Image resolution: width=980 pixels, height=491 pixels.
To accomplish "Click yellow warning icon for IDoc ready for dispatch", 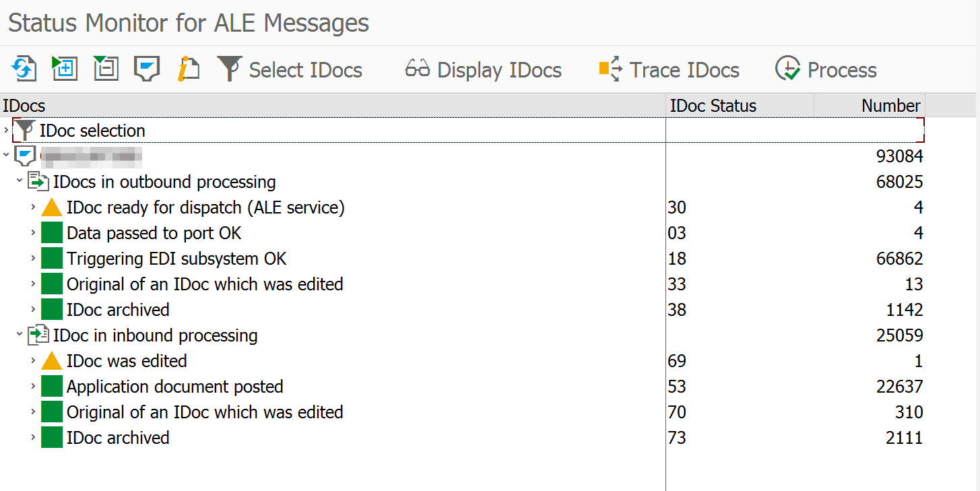I will click(52, 208).
